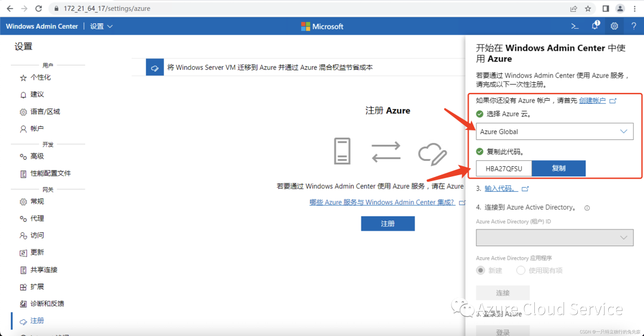Viewport: 644px width, 336px height.
Task: Click the person icon beside 帐户
Action: click(23, 129)
